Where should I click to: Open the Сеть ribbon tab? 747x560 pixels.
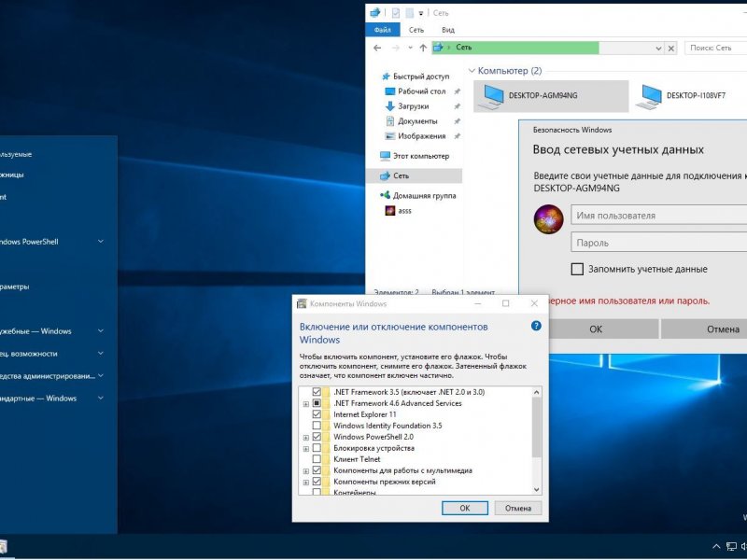[416, 30]
